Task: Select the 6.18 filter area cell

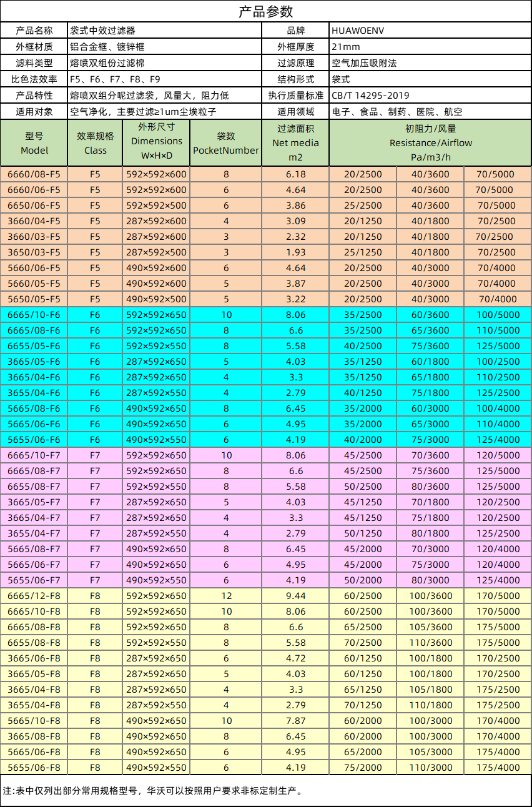Action: pyautogui.click(x=295, y=174)
